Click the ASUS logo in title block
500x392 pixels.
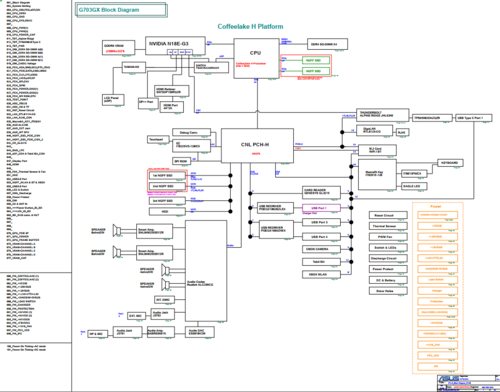coord(449,379)
